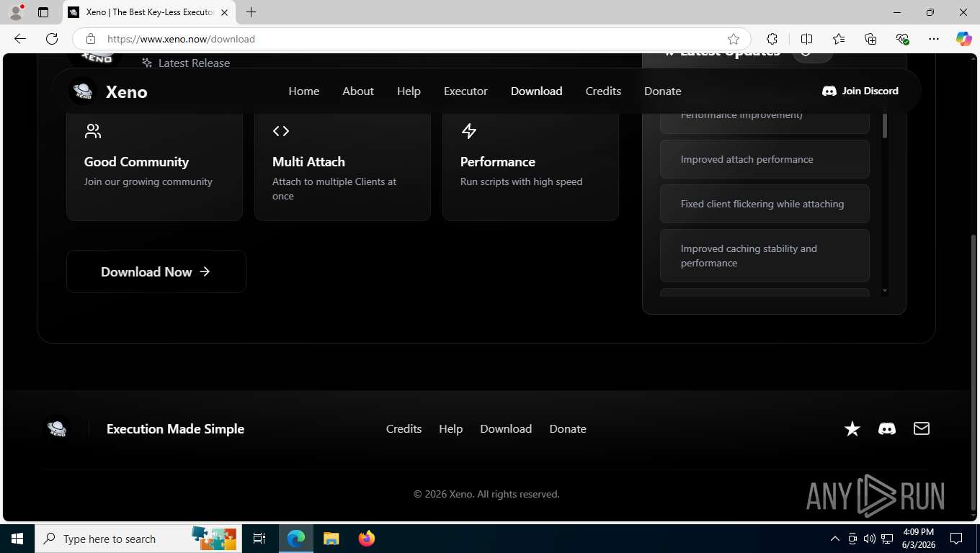
Task: Click 'Improved caching stability and performance' entry
Action: [x=765, y=256]
